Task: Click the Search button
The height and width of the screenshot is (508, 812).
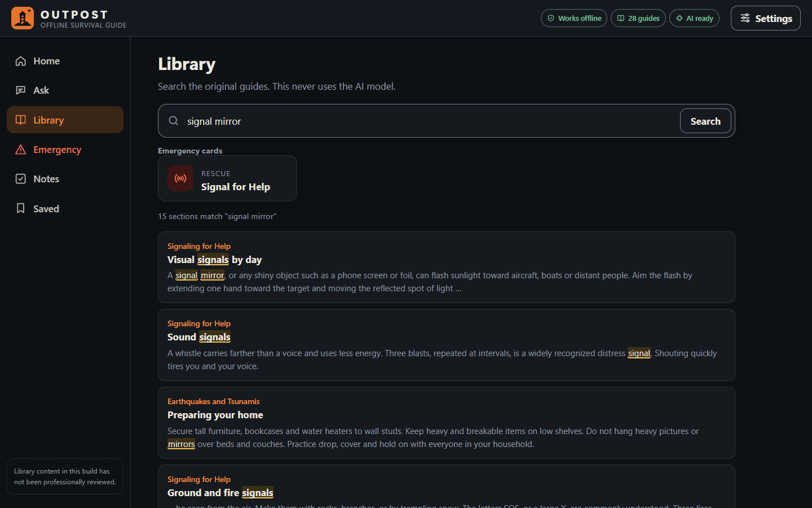Action: pos(705,121)
